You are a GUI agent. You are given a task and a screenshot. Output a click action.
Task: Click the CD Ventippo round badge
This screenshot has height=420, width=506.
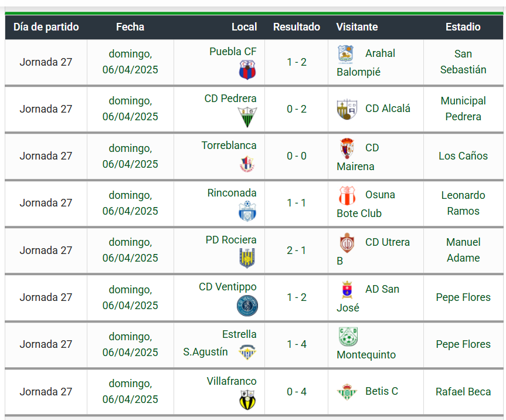pyautogui.click(x=247, y=306)
